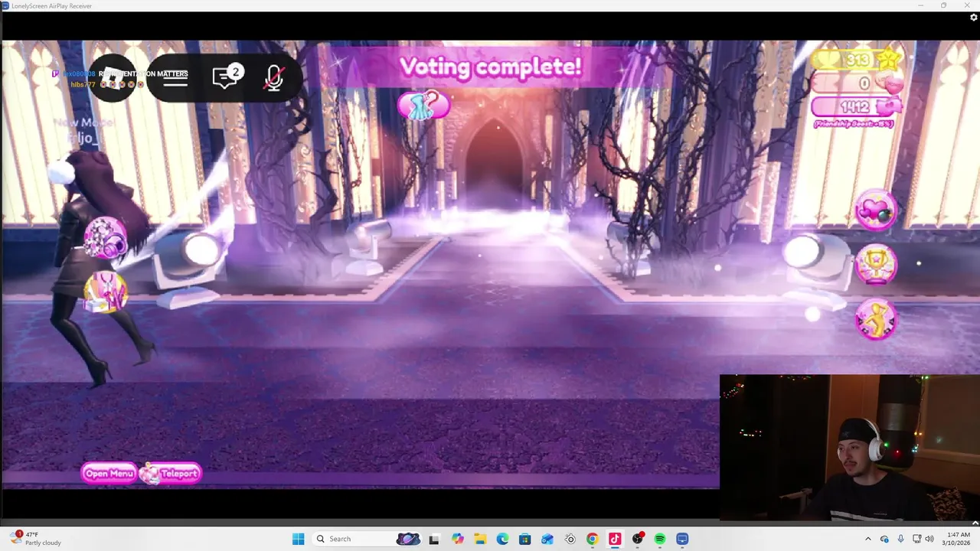Click the Open Menu button

tap(109, 474)
